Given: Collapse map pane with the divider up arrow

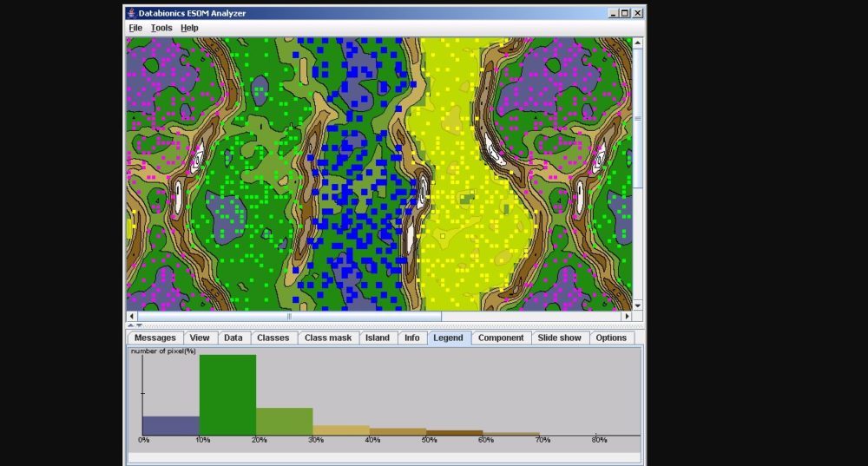Looking at the screenshot, I should click(130, 325).
